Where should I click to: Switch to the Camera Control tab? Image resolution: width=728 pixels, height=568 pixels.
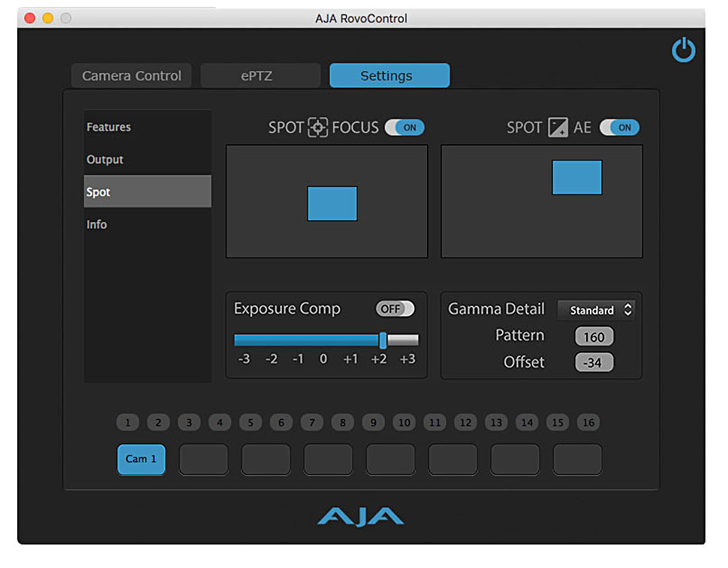tap(131, 76)
